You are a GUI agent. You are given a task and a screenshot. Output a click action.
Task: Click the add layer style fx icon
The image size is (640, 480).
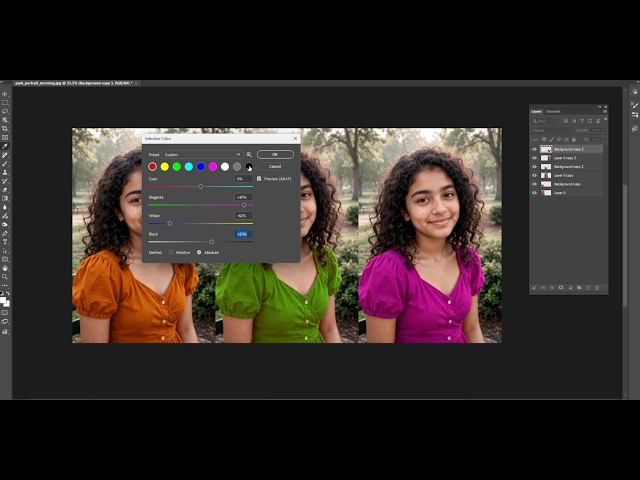pos(552,288)
